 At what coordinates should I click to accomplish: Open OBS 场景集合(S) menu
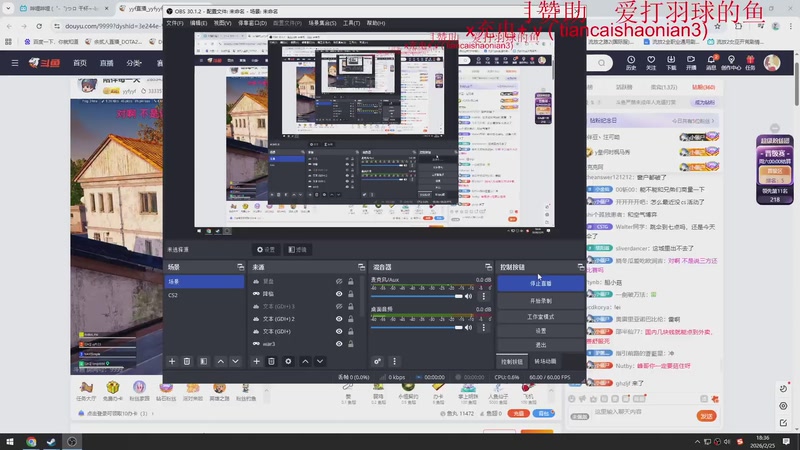pyautogui.click(x=322, y=23)
